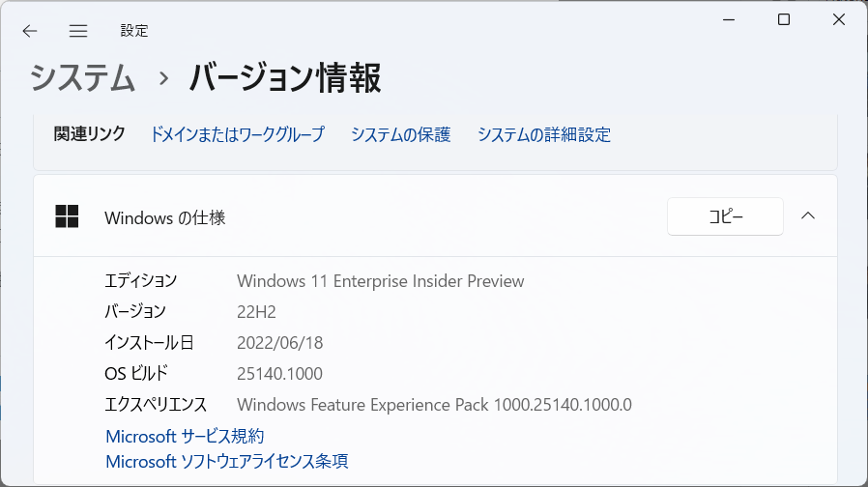Close the 設定 window
Image resolution: width=868 pixels, height=487 pixels.
839,20
